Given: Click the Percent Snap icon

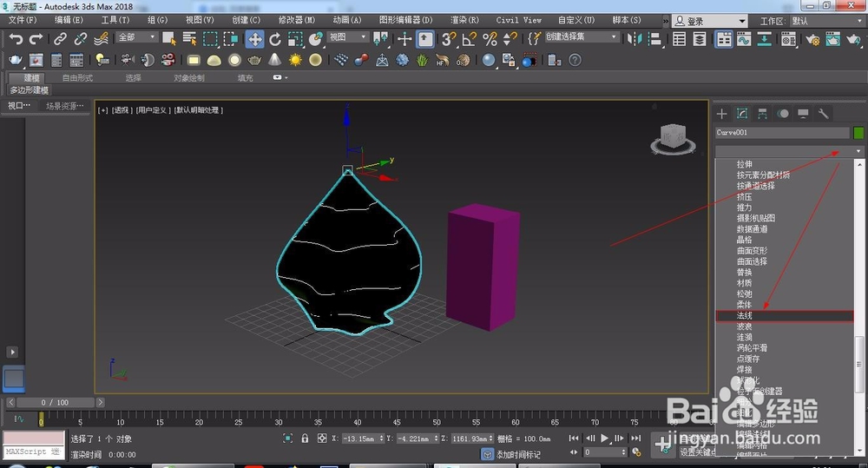Looking at the screenshot, I should tap(490, 39).
